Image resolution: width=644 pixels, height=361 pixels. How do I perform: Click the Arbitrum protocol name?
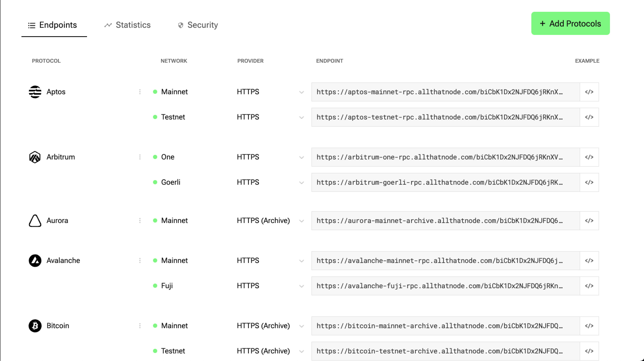tap(61, 157)
